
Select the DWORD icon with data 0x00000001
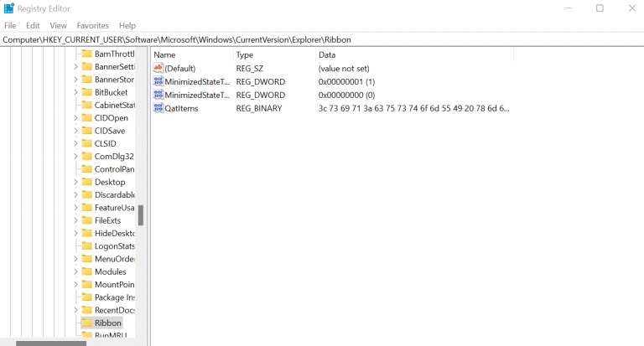pos(158,81)
